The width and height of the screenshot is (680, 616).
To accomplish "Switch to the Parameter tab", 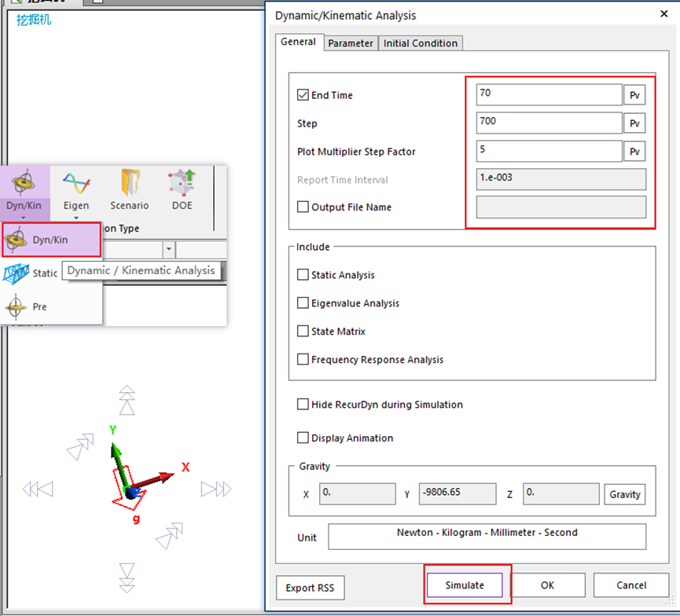I will 351,43.
